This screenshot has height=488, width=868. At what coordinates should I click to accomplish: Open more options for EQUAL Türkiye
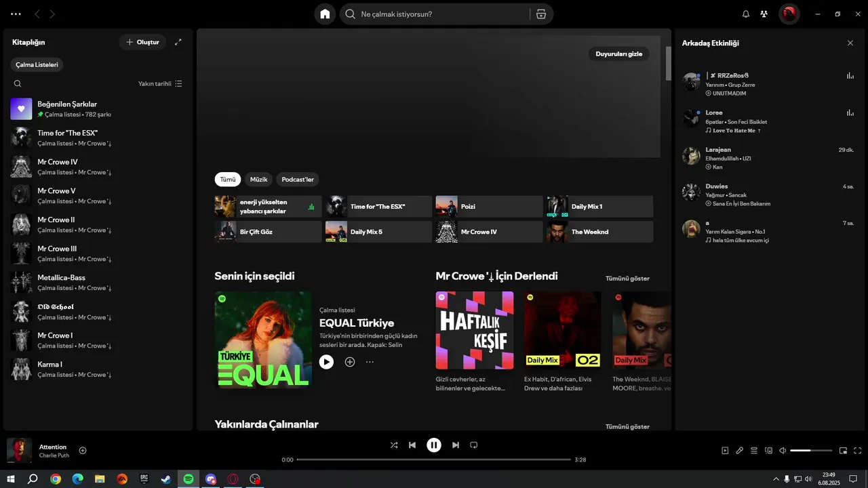(370, 362)
